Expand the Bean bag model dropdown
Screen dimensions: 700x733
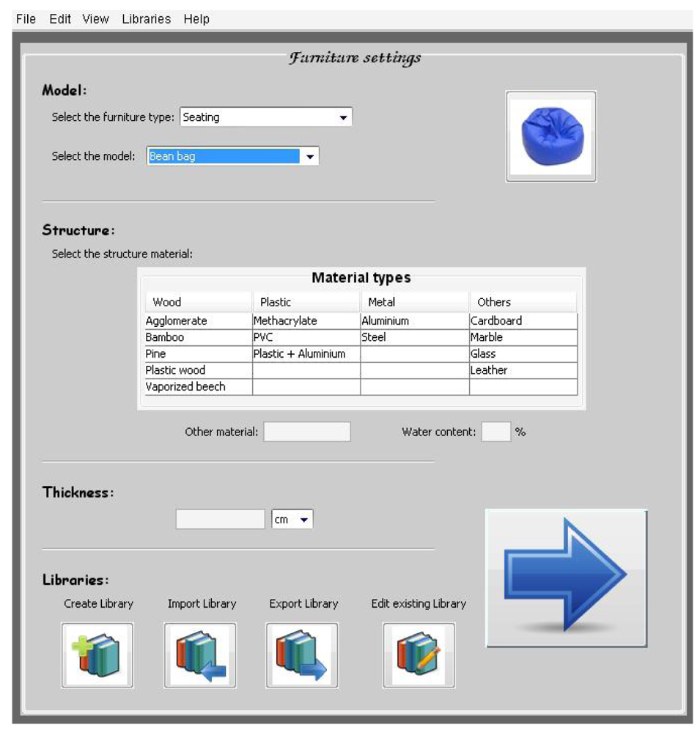pyautogui.click(x=233, y=156)
